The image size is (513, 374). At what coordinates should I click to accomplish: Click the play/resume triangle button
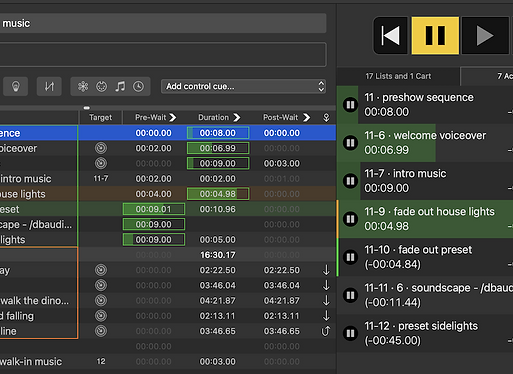[x=485, y=35]
